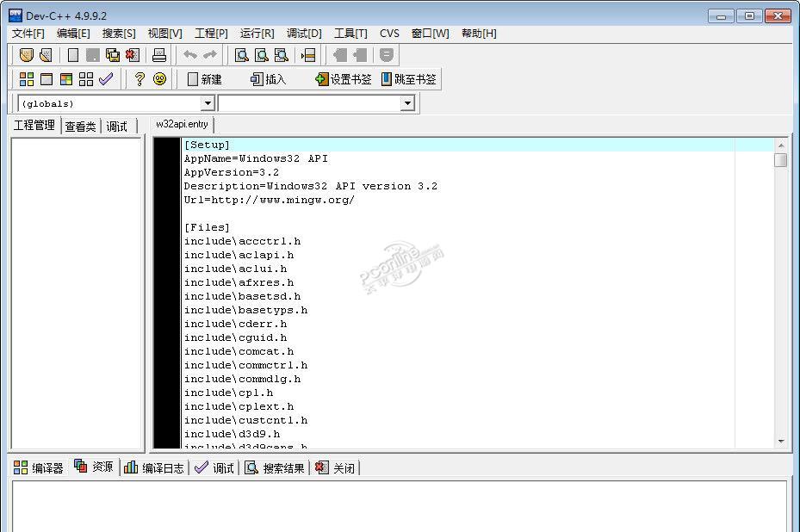
Task: Click the Print icon
Action: [159, 55]
